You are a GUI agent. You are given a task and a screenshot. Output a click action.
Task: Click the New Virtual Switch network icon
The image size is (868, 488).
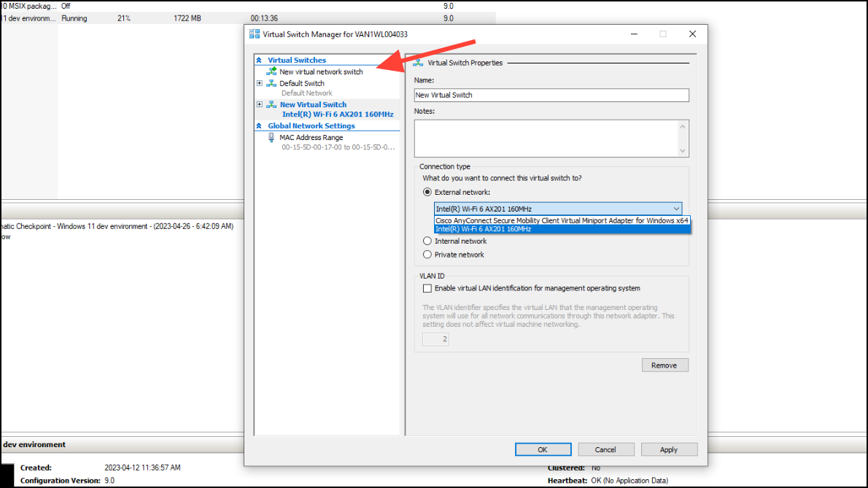pyautogui.click(x=271, y=104)
